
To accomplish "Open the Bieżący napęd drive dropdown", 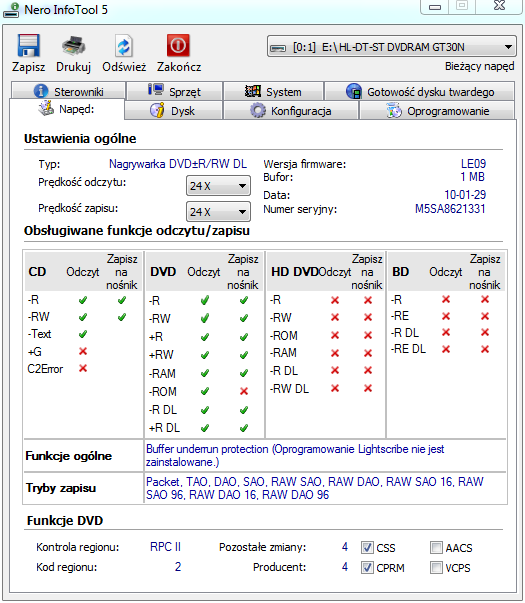I will [392, 47].
